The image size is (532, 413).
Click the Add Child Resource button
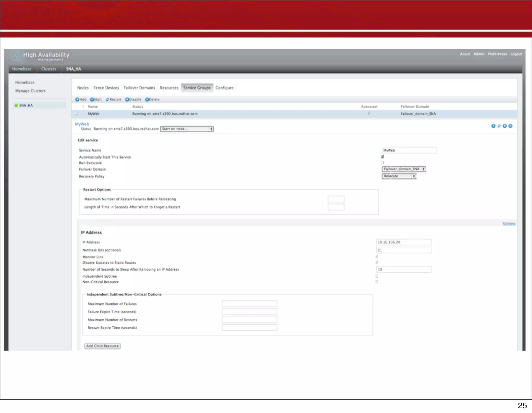[102, 346]
